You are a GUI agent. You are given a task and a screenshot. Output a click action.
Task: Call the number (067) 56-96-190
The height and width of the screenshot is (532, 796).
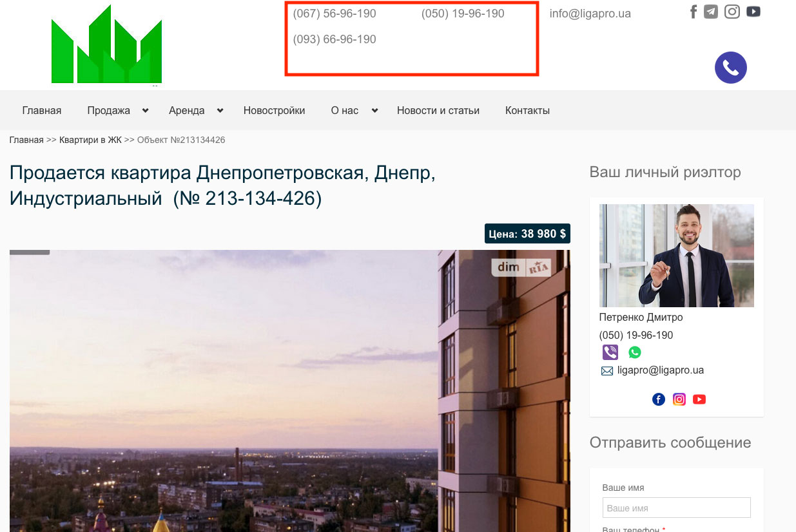pos(335,14)
